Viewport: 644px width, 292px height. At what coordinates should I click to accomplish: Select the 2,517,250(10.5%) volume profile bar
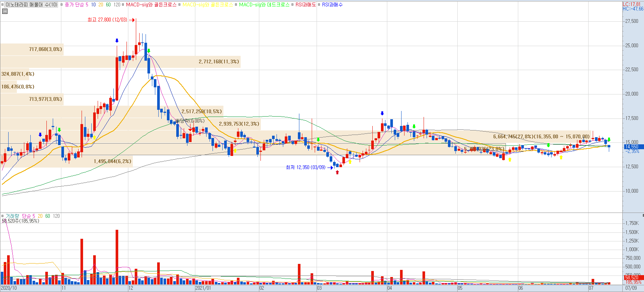coord(112,112)
